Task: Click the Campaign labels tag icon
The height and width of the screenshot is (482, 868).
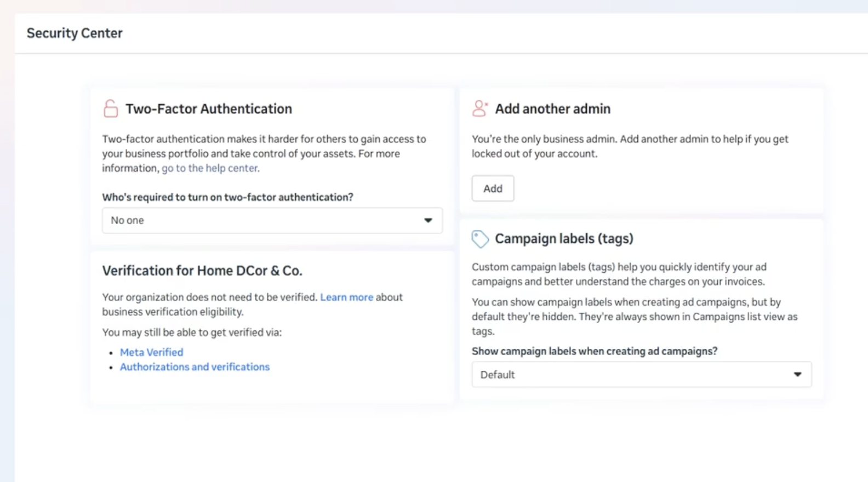Action: point(480,239)
